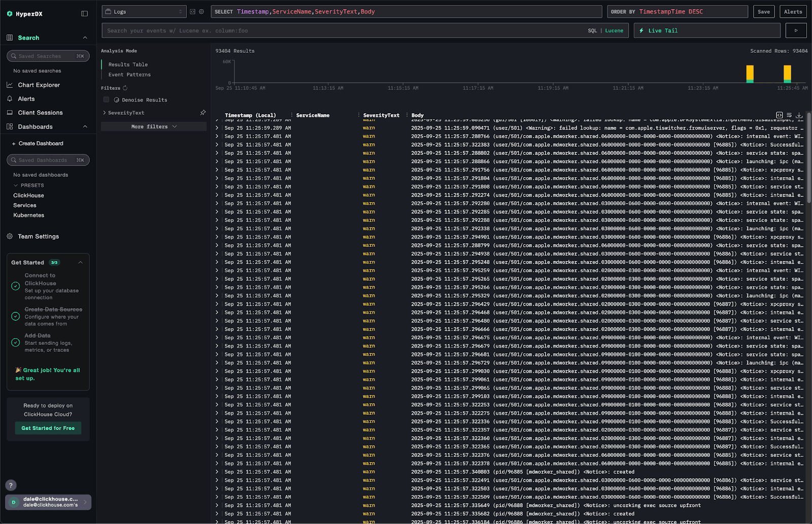Run the query with play button
Image resolution: width=812 pixels, height=524 pixels.
pos(796,30)
